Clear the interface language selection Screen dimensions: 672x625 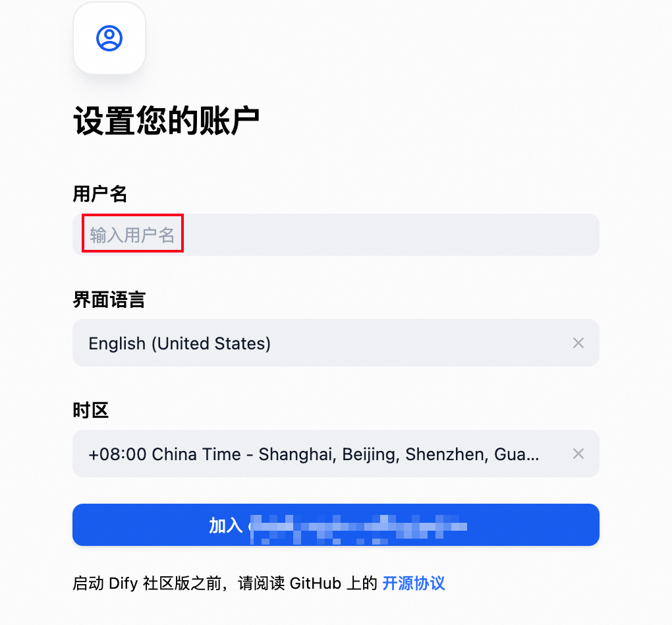pos(578,343)
